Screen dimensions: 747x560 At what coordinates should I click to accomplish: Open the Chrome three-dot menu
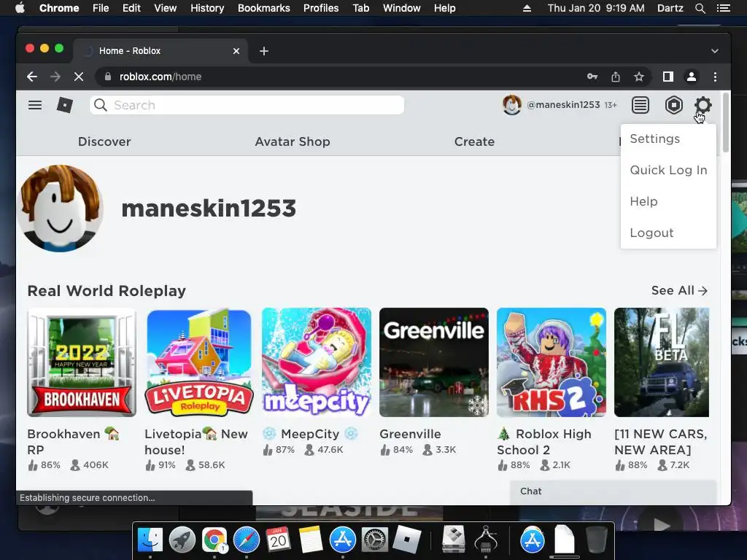(715, 77)
